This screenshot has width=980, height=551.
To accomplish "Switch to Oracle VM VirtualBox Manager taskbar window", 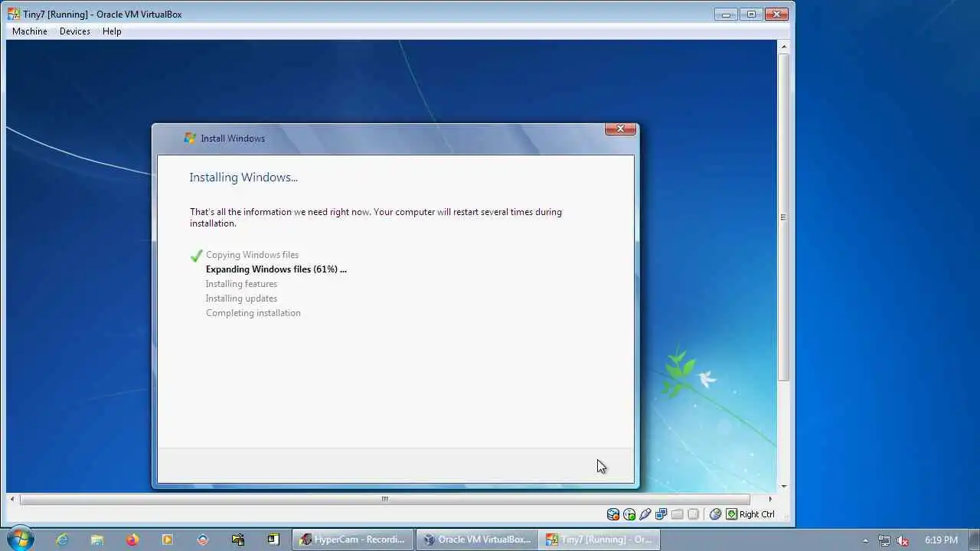I will point(477,540).
